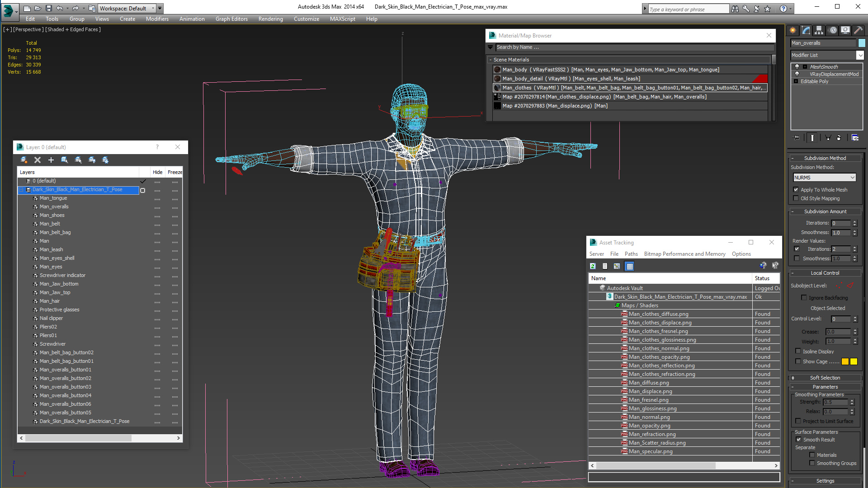Open Bitmap Performance and Memory menu
Image resolution: width=868 pixels, height=488 pixels.
click(x=684, y=254)
